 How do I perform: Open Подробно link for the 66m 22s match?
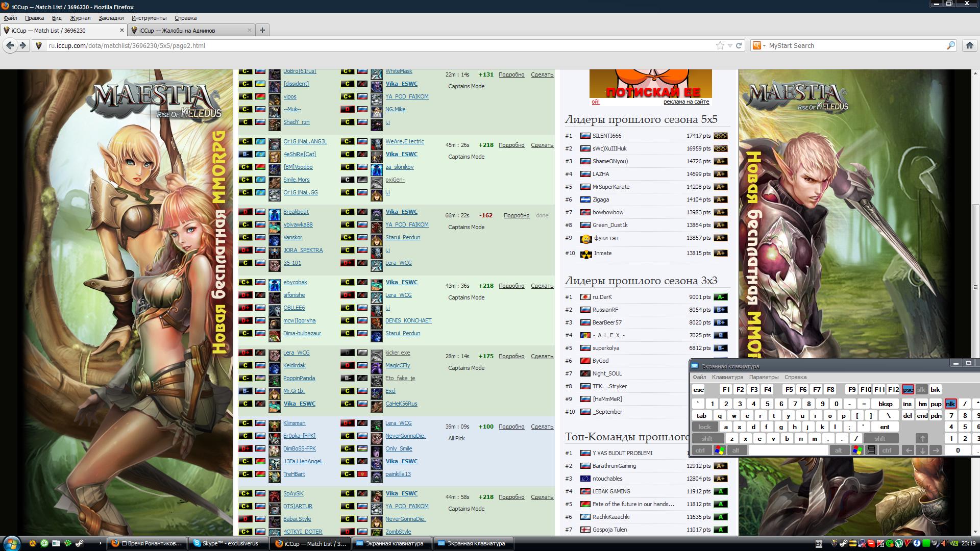[516, 215]
